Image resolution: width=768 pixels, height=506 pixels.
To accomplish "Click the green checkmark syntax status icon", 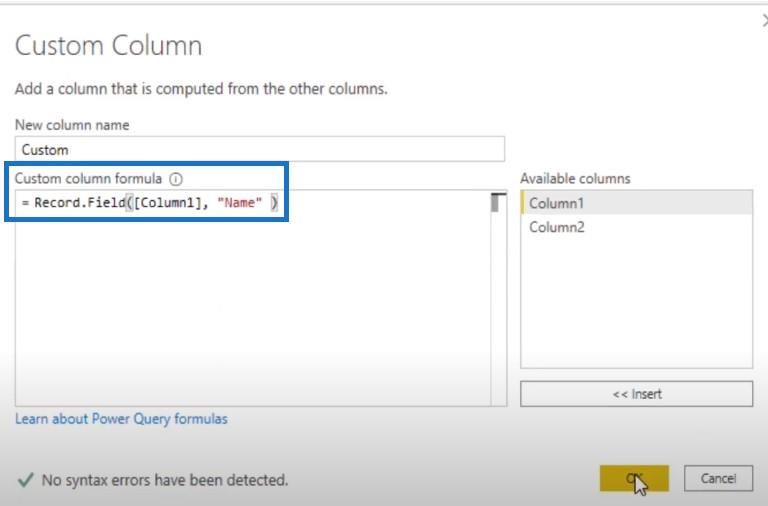I will (25, 480).
